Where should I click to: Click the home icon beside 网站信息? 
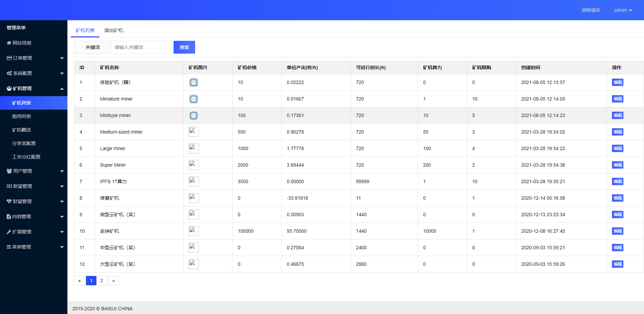coord(9,43)
